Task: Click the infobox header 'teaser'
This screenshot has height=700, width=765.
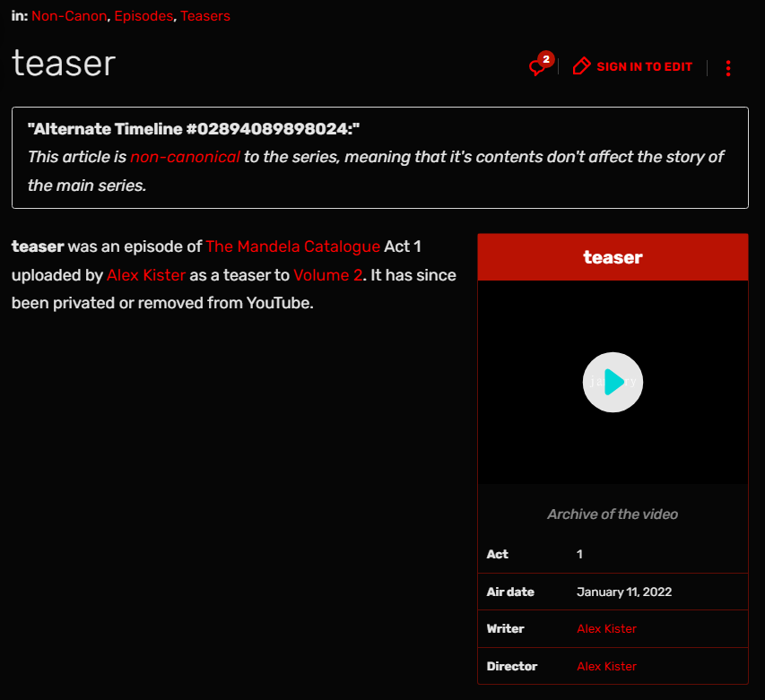Action: pos(613,257)
